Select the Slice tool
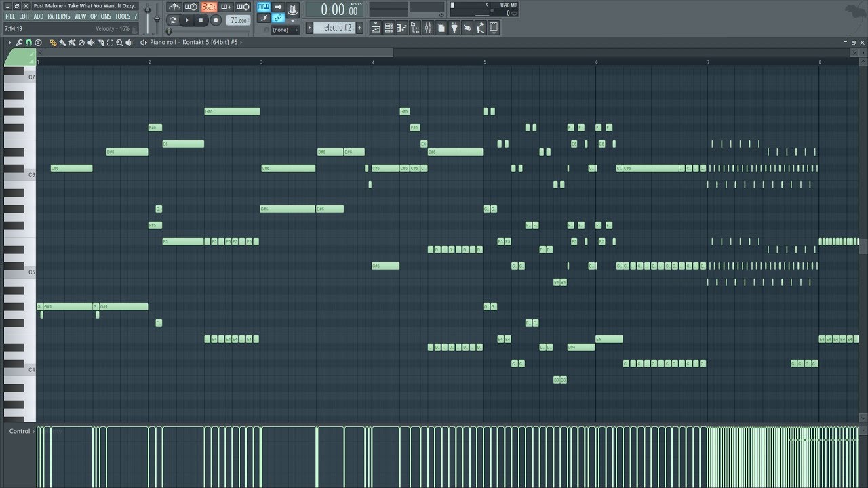Viewport: 868px width, 488px height. pyautogui.click(x=100, y=43)
